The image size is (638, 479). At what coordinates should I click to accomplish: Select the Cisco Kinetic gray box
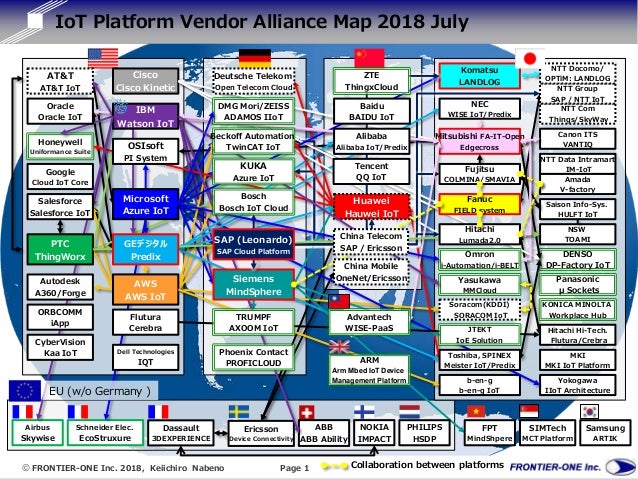(x=146, y=81)
